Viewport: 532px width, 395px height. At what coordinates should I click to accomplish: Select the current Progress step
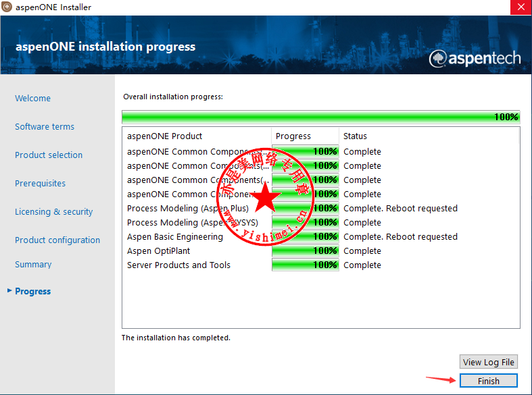click(x=32, y=291)
